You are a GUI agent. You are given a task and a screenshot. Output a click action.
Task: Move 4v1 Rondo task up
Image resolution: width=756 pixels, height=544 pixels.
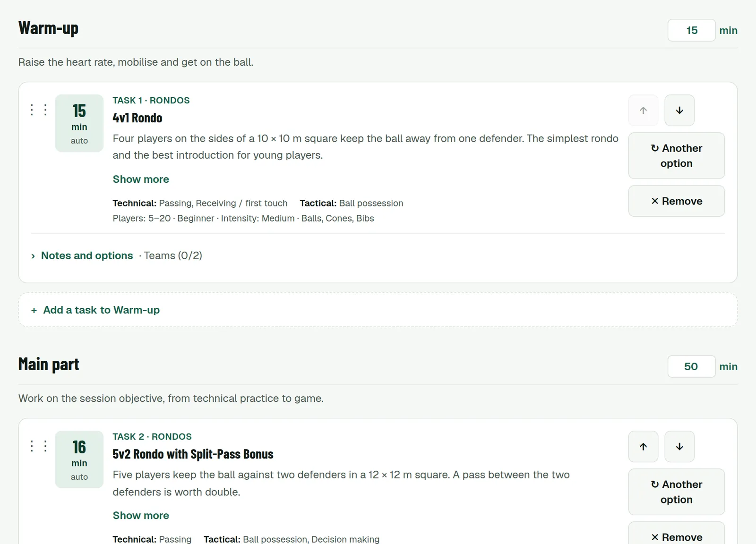(x=643, y=110)
